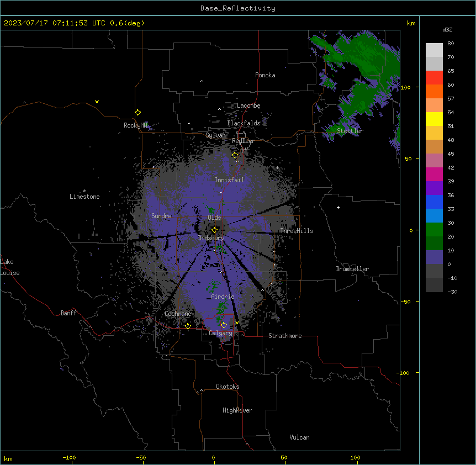476x465 pixels.
Task: Select the Cochrane label
Action: (x=178, y=314)
